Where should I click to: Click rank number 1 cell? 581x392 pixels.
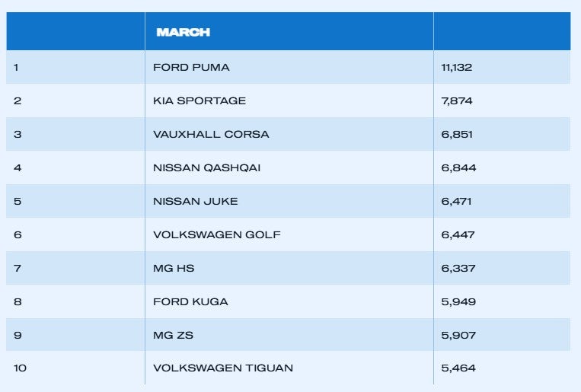[16, 67]
